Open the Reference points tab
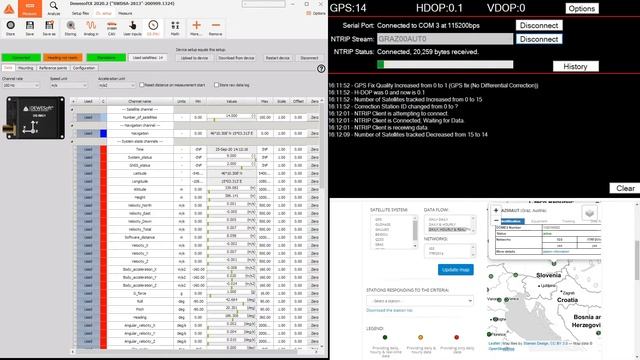This screenshot has width=640, height=360. pos(53,68)
